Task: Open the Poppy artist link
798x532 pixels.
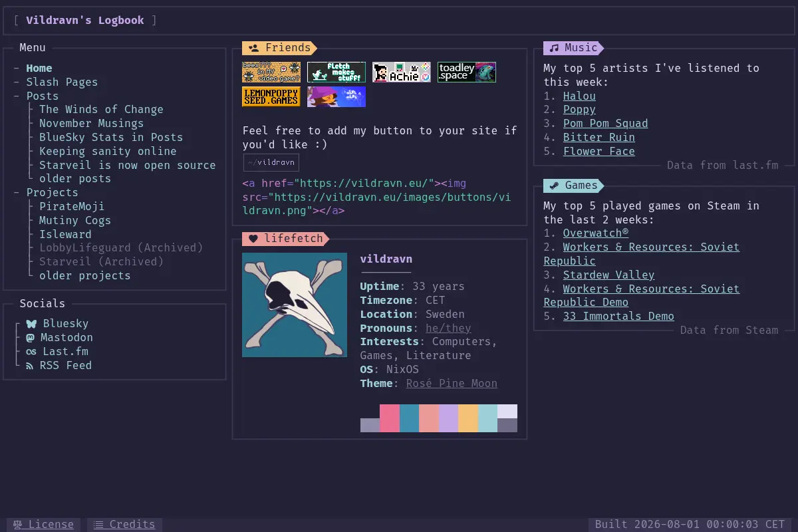Action: [x=579, y=110]
